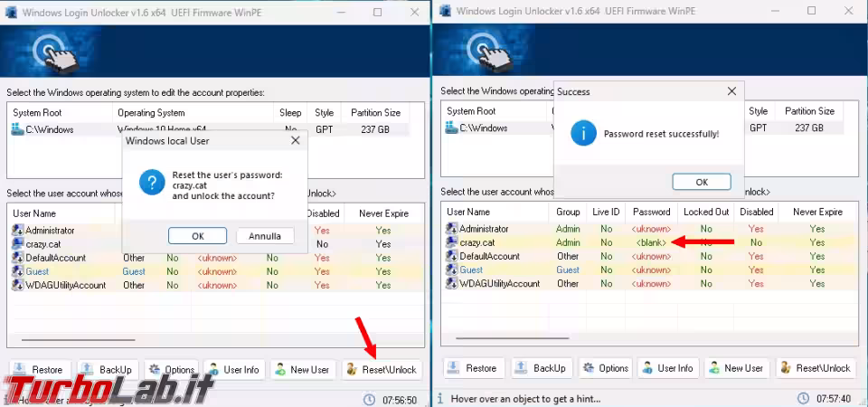Click Reset\Unlock in left window
This screenshot has height=407, width=868.
pyautogui.click(x=382, y=369)
